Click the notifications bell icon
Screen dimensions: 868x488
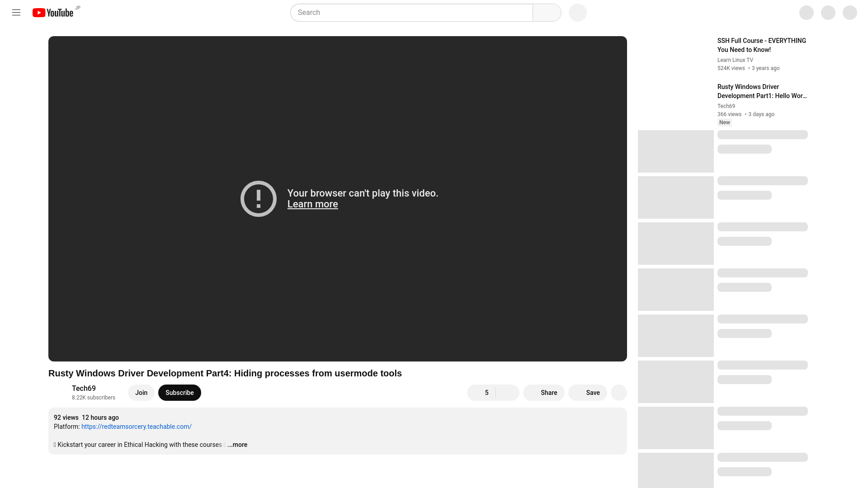tap(828, 12)
